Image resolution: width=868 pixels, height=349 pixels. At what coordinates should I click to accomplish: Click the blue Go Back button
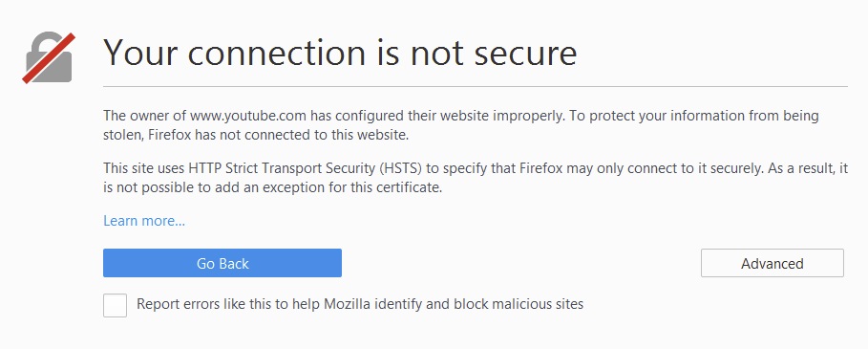[x=222, y=263]
